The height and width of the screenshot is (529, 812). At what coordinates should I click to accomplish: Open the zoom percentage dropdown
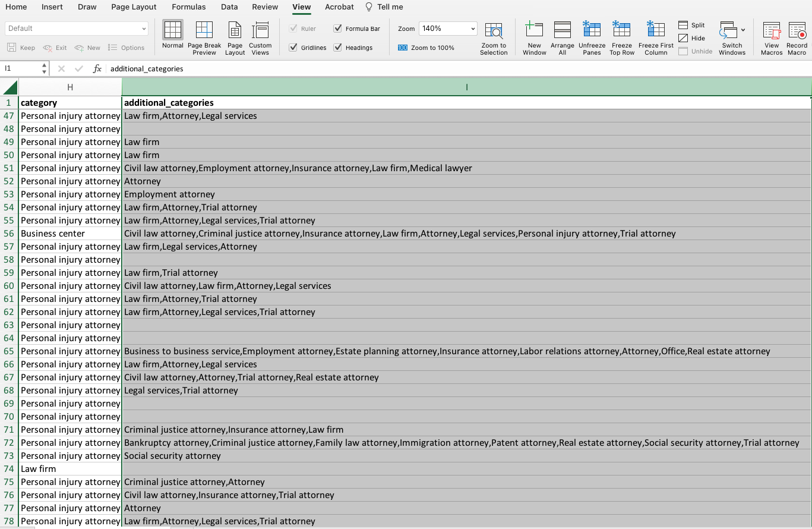473,29
